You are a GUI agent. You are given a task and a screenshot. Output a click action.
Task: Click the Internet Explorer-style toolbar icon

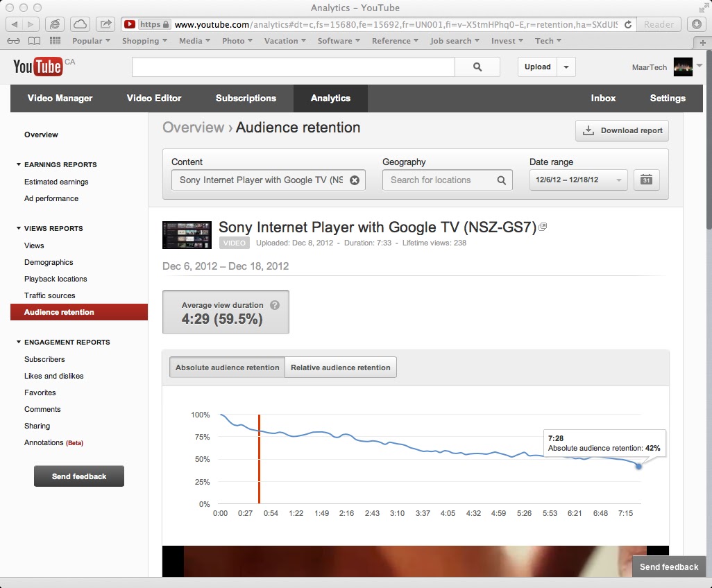[55, 24]
